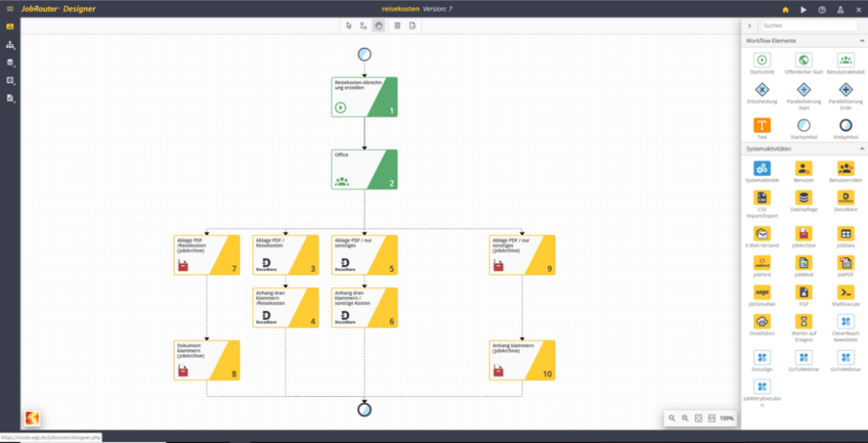
Task: Choose the Parallelisierung Start element
Action: [804, 89]
